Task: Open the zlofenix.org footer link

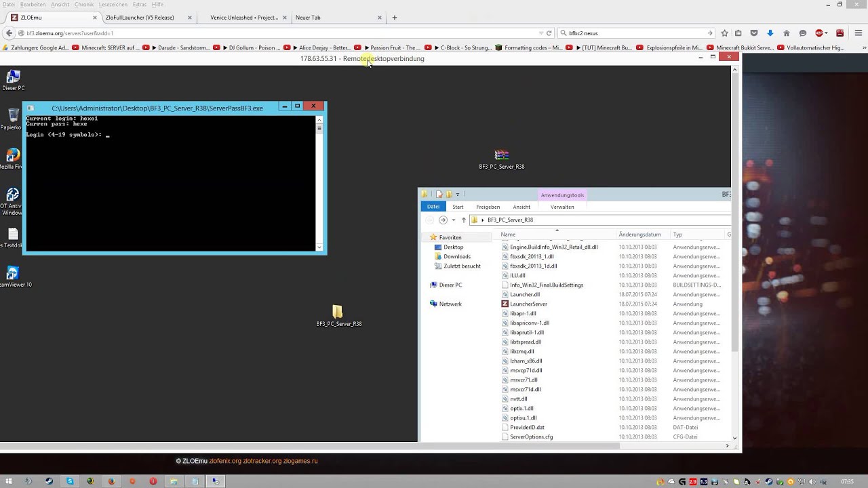Action: (225, 461)
